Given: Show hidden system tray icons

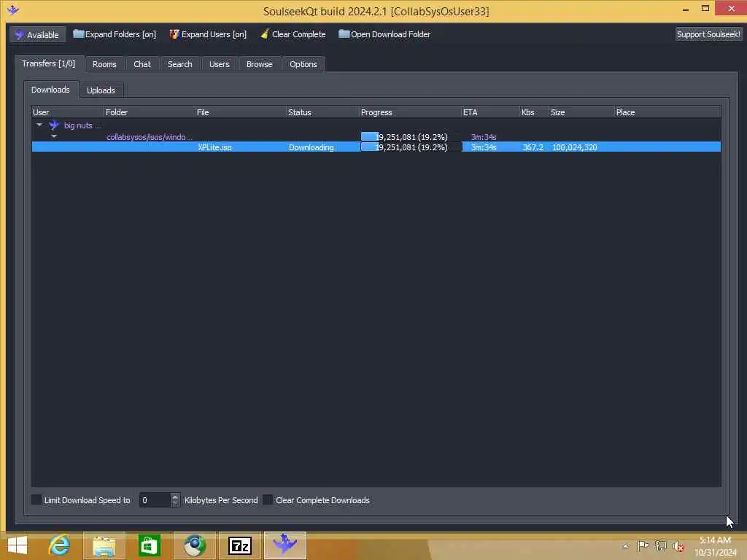Looking at the screenshot, I should tap(625, 546).
